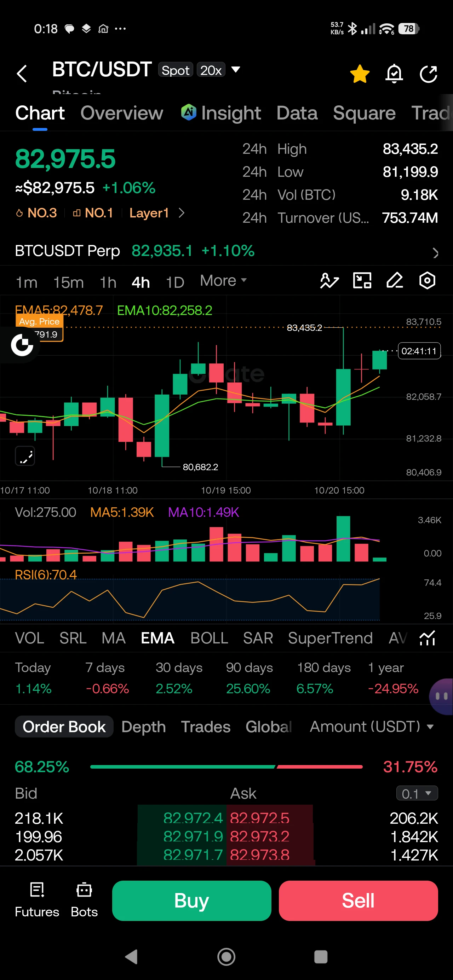This screenshot has width=453, height=980.
Task: Tap the floating circular widget on chart
Action: (x=22, y=345)
